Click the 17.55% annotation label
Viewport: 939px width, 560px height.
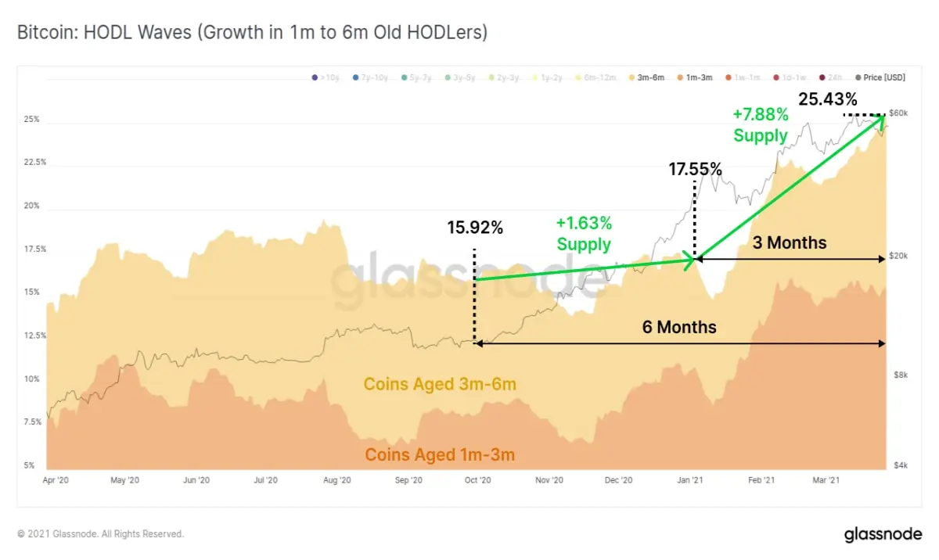[695, 169]
